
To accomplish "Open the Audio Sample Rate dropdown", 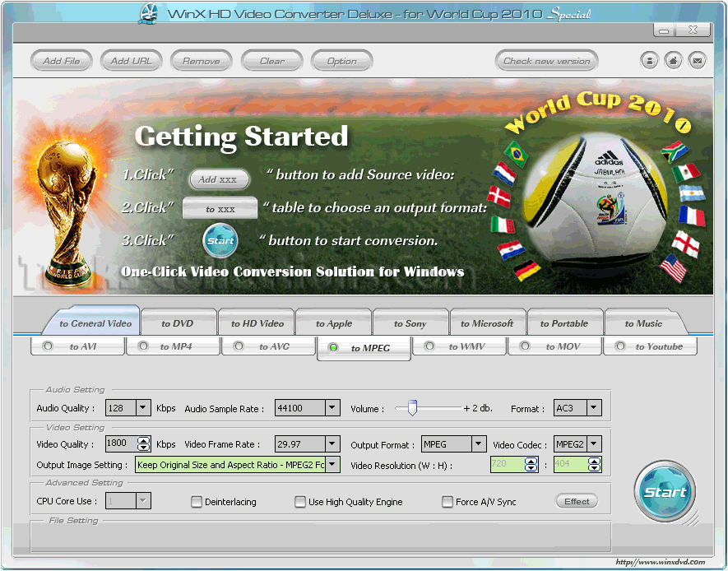I will pos(332,407).
